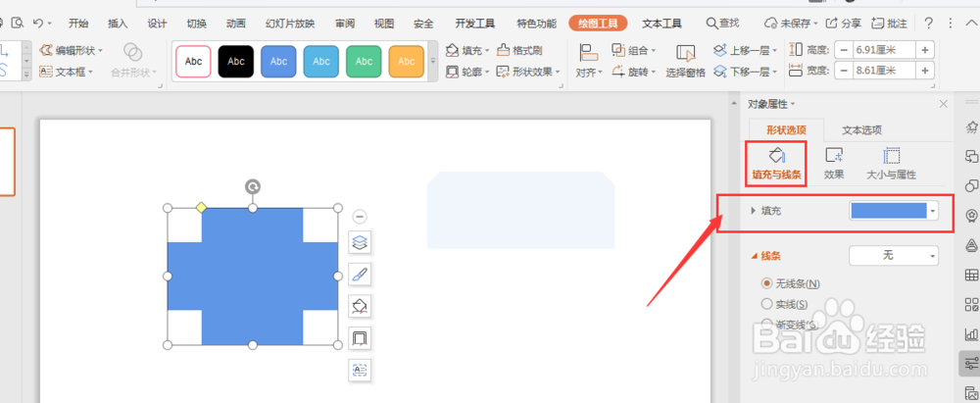
Task: Open the ribbon 填充 fill dropdown
Action: (466, 50)
